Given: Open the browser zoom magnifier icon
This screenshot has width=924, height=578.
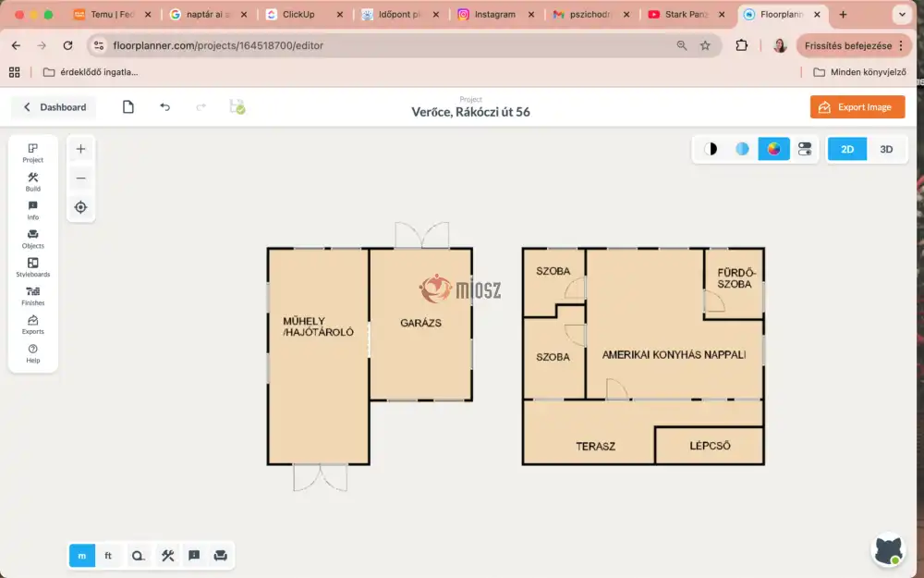Looking at the screenshot, I should [x=682, y=45].
